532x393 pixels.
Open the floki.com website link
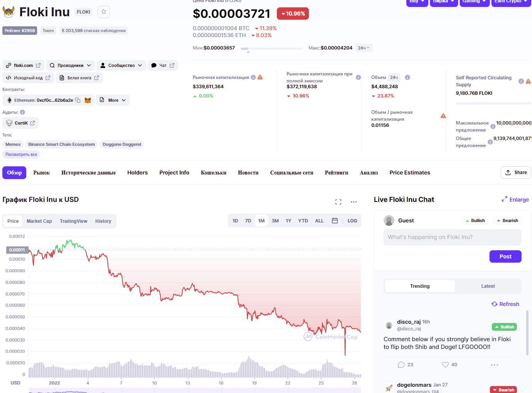click(23, 65)
